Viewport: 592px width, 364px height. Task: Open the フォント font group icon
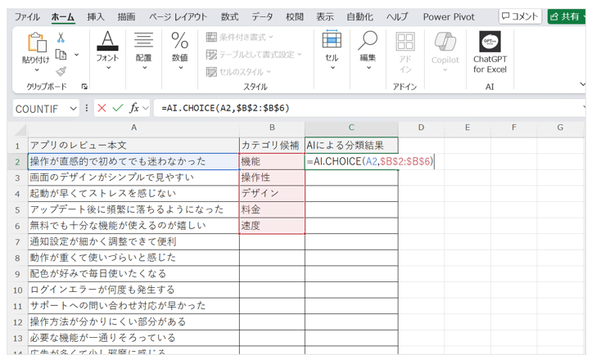click(x=107, y=41)
